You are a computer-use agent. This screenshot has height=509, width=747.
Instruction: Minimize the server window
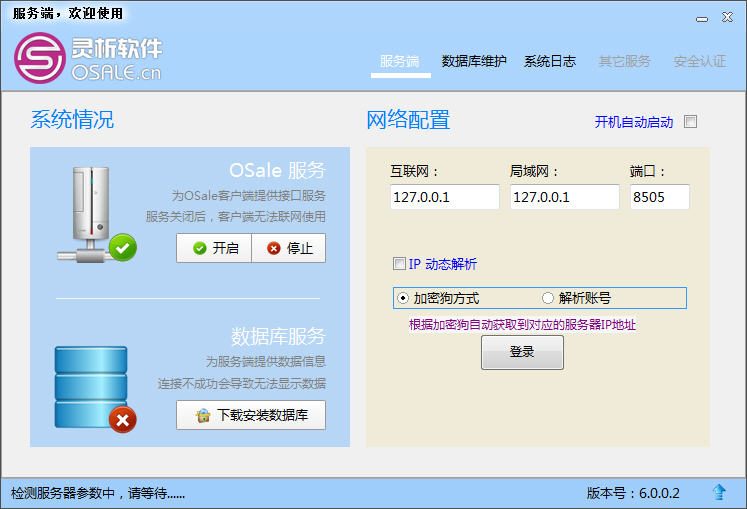(x=702, y=19)
